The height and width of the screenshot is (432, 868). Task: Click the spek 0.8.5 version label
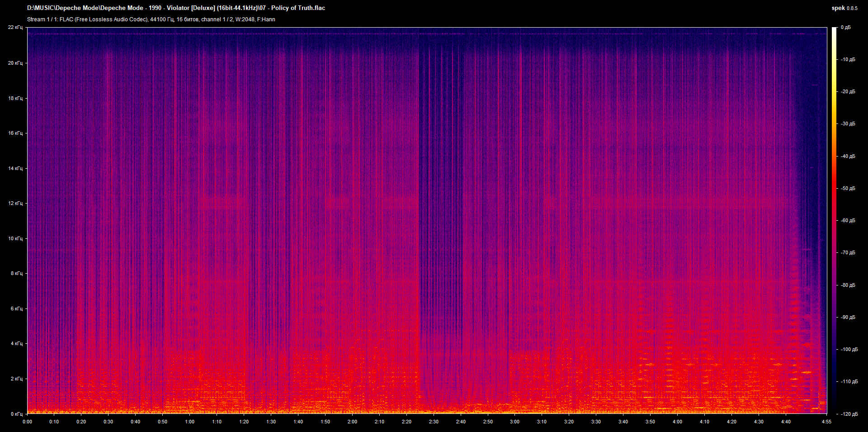point(844,8)
